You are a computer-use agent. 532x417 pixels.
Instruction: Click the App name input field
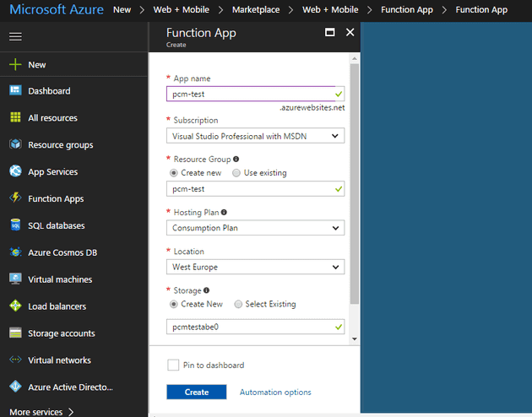coord(256,94)
